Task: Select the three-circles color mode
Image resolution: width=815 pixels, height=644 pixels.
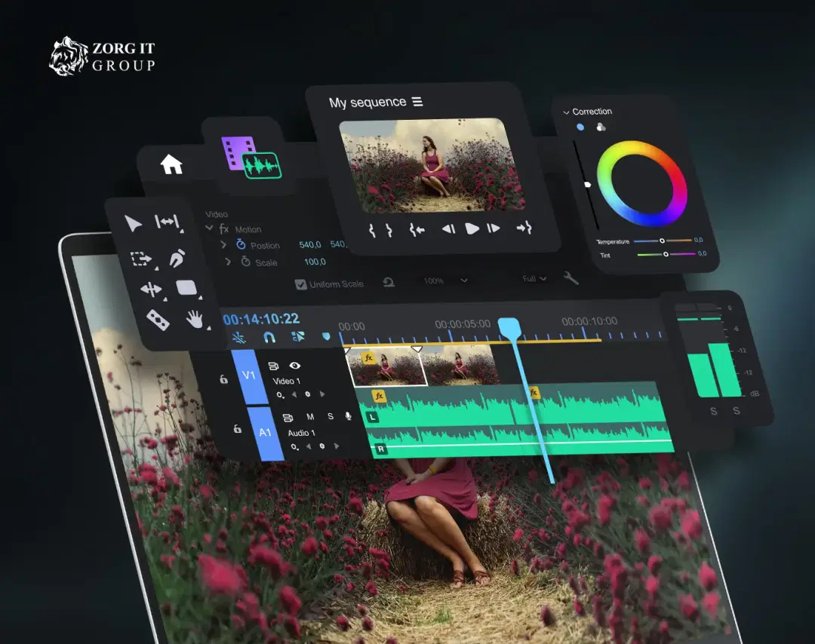Action: pyautogui.click(x=601, y=127)
